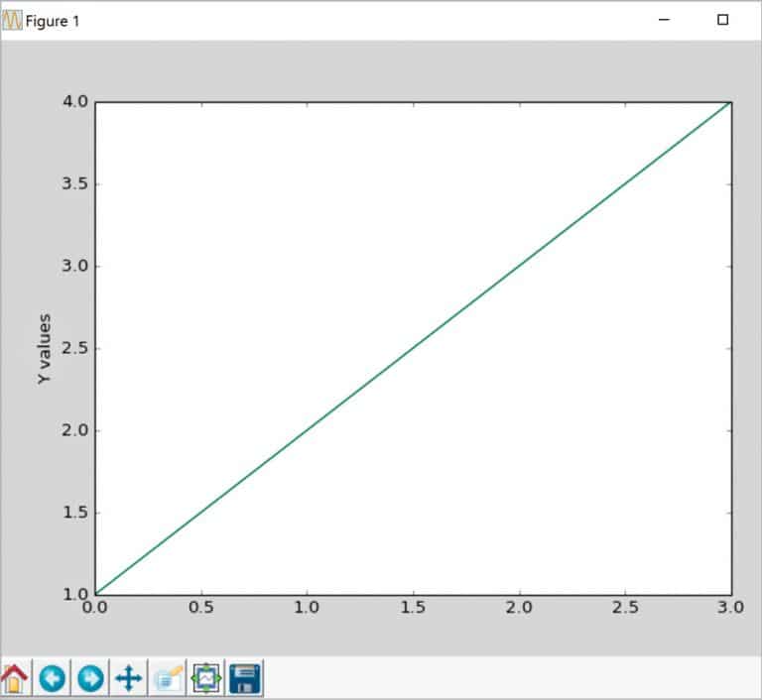Click the 0.5 tick label on the x-axis
Viewport: 762px width, 700px height.
coord(201,608)
